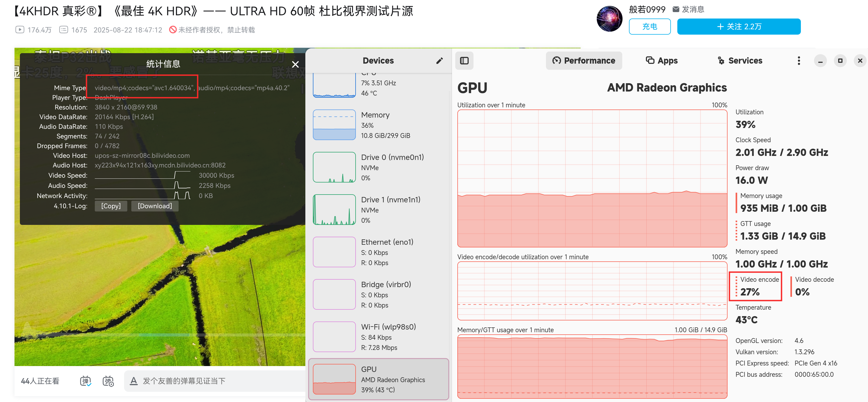Toggle the danmaku display icon
Viewport: 868px width, 402px height.
[x=85, y=381]
